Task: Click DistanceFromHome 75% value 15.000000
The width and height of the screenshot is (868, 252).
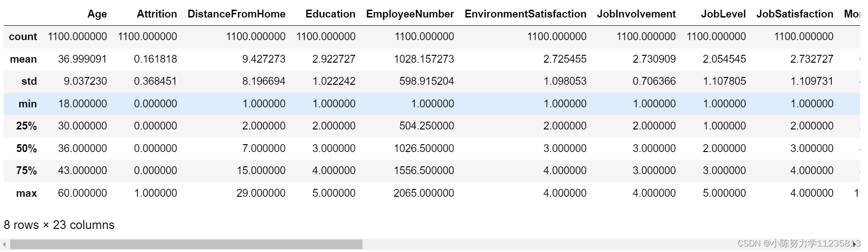Action: click(261, 171)
